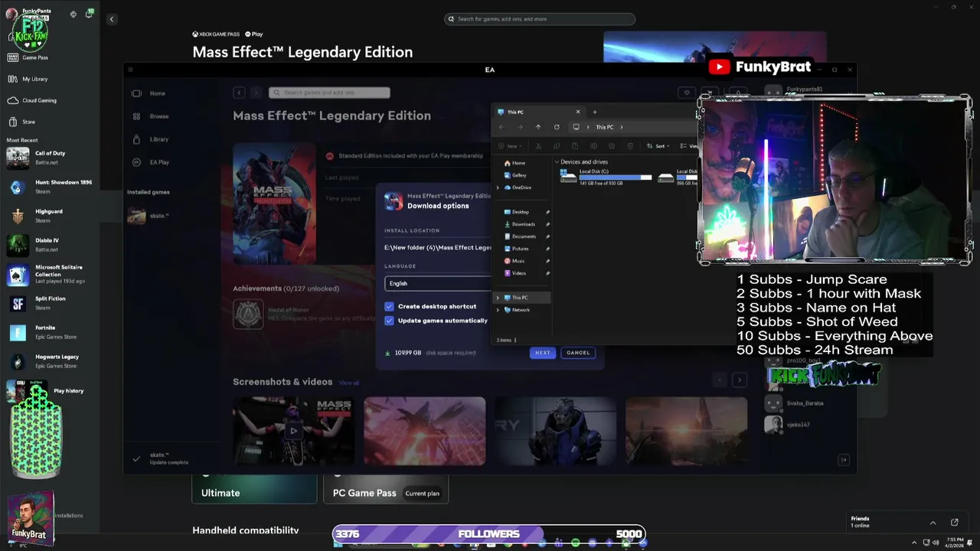Expand breadcrumb chevron after This PC
Screen dimensions: 980x551
pos(622,127)
